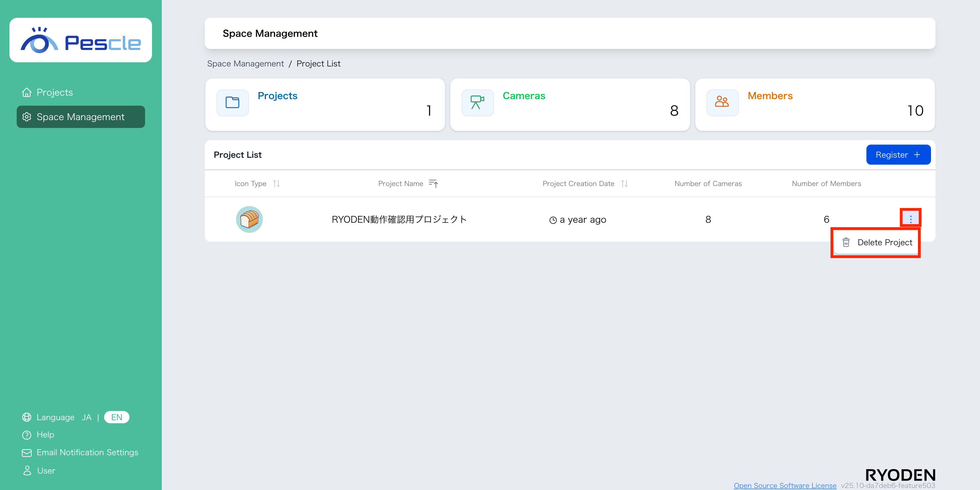Viewport: 980px width, 490px height.
Task: Toggle the Icon Type sort order
Action: pos(276,184)
